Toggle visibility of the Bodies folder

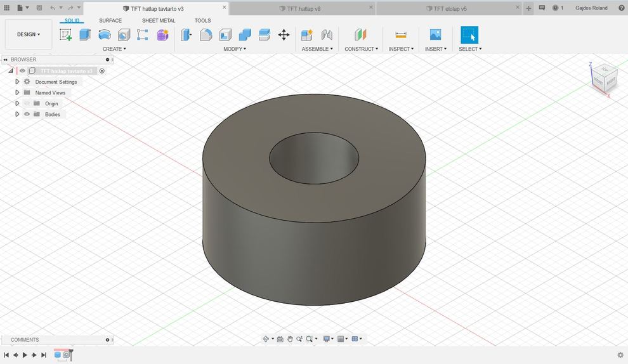coord(27,114)
